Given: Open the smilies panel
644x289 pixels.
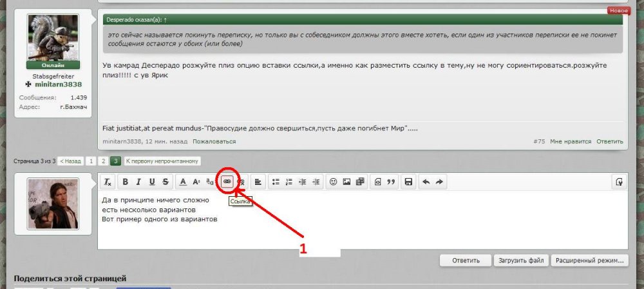Looking at the screenshot, I should point(333,182).
